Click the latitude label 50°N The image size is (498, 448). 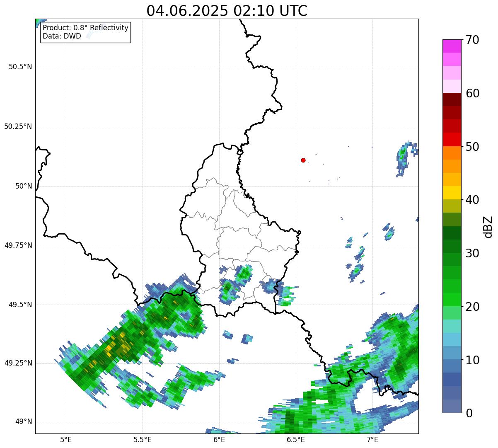(x=24, y=186)
